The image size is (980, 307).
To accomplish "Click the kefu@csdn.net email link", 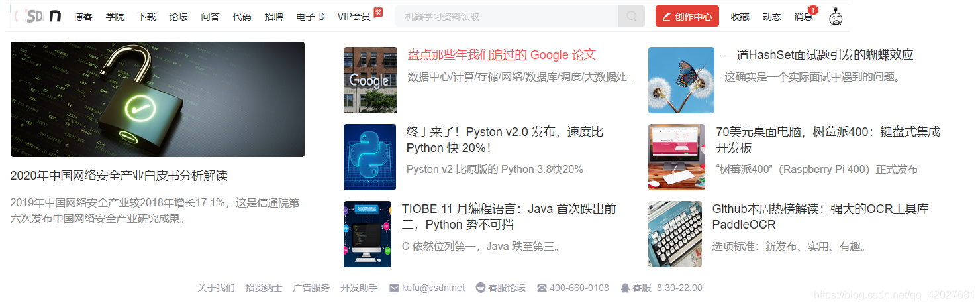I will pyautogui.click(x=434, y=288).
